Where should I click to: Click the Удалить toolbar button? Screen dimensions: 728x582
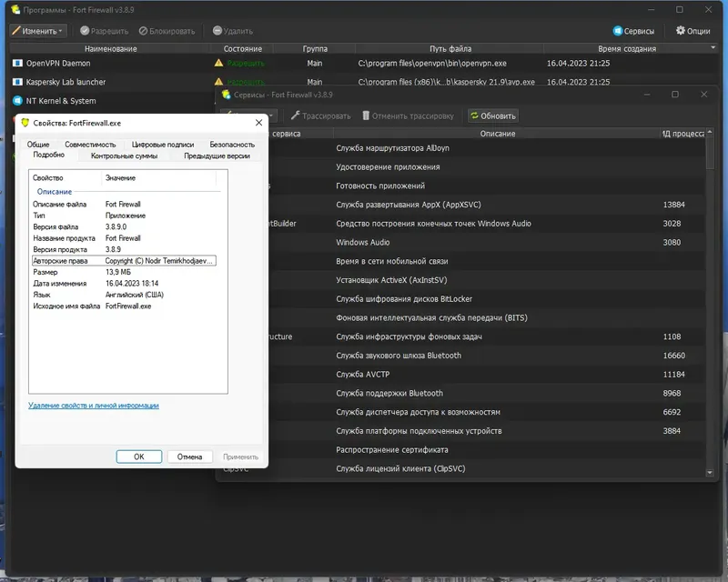233,31
